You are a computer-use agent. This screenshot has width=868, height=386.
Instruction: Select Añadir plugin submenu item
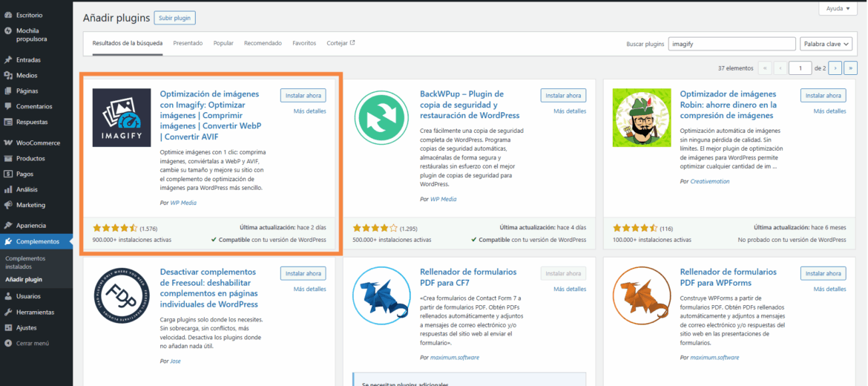click(x=24, y=280)
